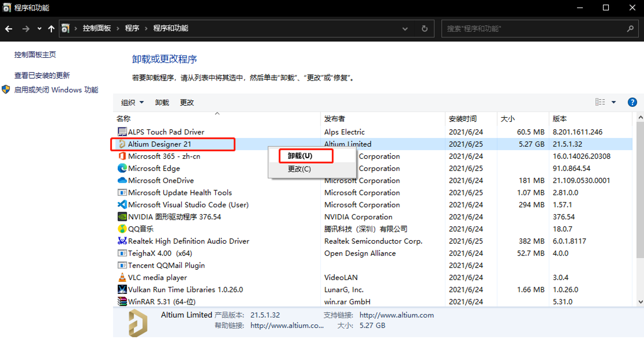Click the search magnifier icon

click(x=630, y=29)
